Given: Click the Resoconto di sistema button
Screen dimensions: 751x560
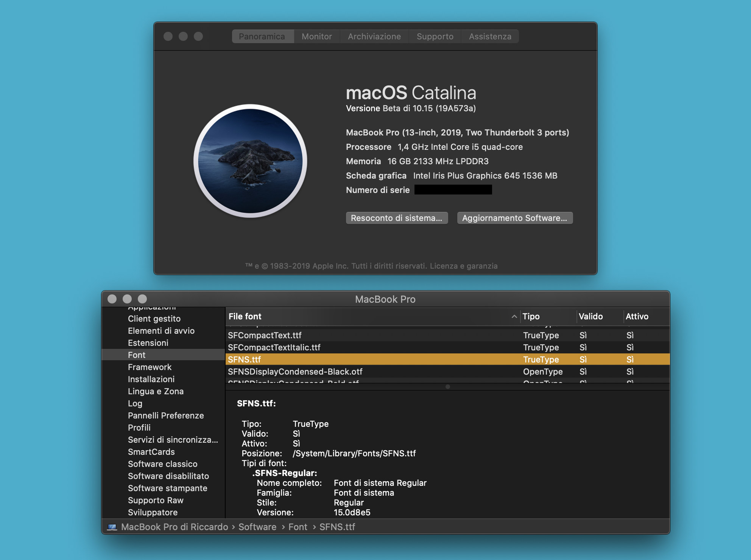Looking at the screenshot, I should (397, 218).
